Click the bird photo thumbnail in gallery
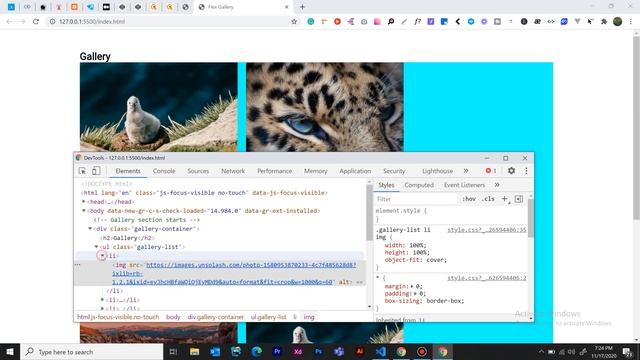640x360 pixels. pyautogui.click(x=158, y=107)
